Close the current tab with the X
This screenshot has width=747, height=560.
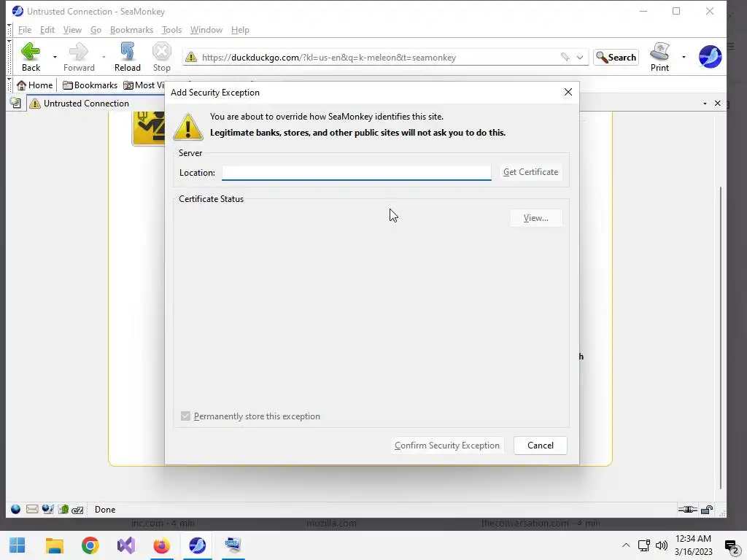718,104
